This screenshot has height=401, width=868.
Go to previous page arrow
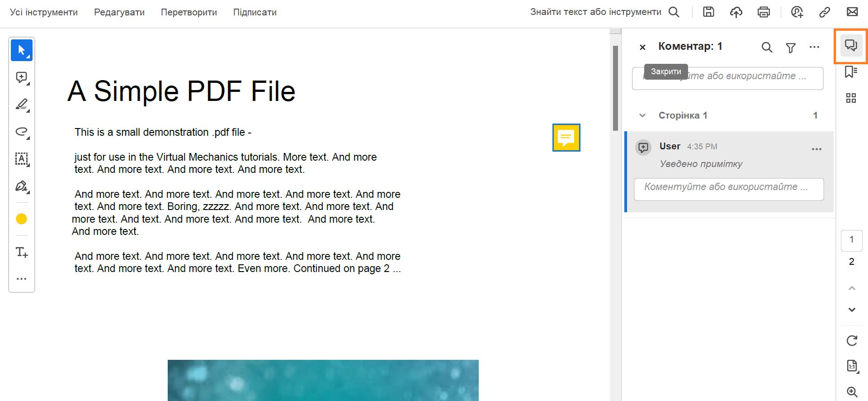pos(852,288)
